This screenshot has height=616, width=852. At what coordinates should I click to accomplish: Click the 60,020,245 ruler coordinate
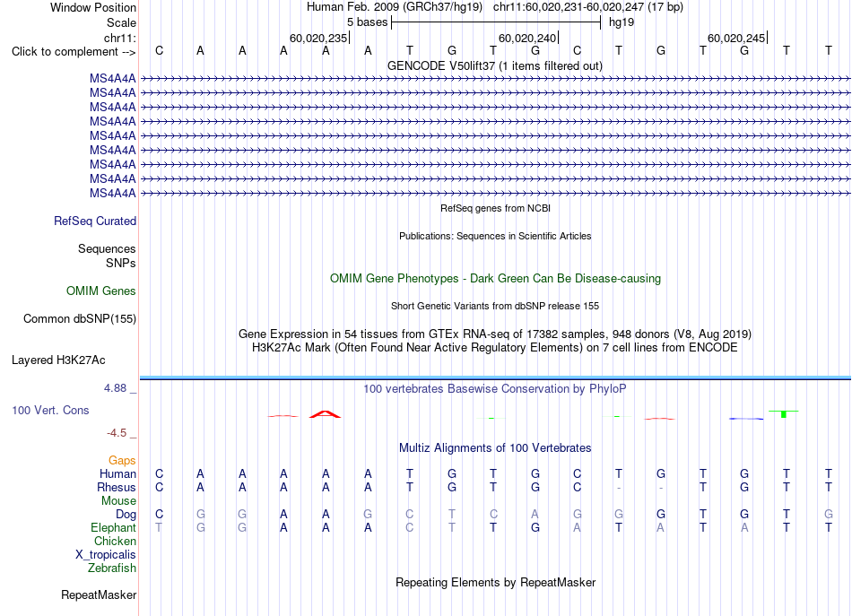point(737,38)
